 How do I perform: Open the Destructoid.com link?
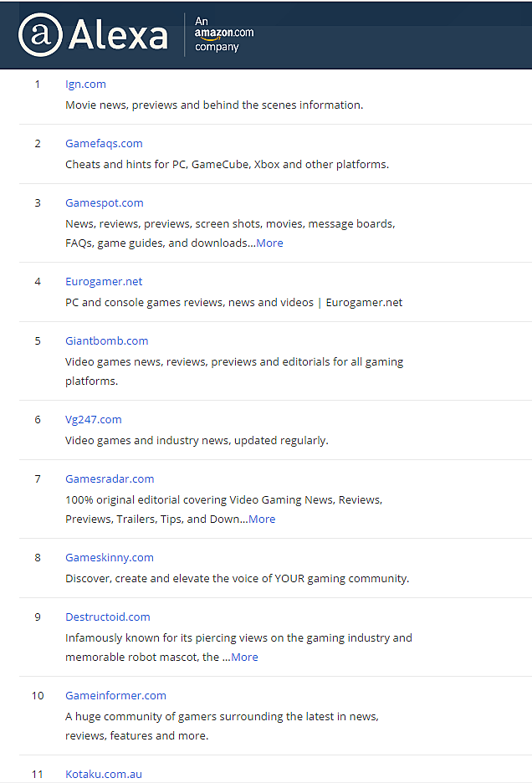108,617
